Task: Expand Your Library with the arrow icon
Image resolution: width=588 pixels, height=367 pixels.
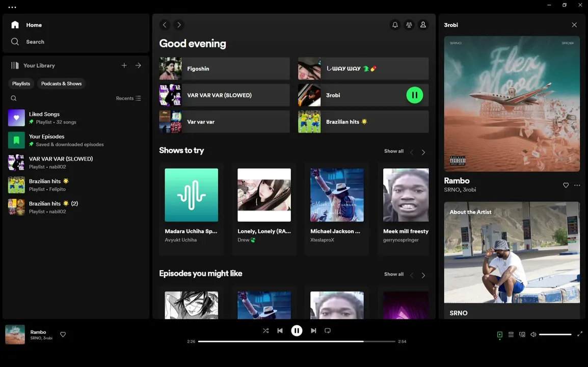Action: [x=139, y=65]
